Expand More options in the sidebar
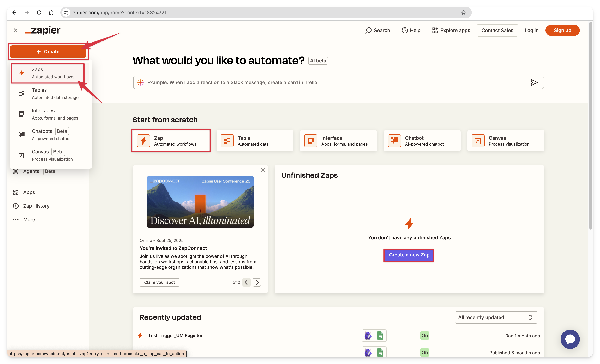600x364 pixels. (24, 220)
